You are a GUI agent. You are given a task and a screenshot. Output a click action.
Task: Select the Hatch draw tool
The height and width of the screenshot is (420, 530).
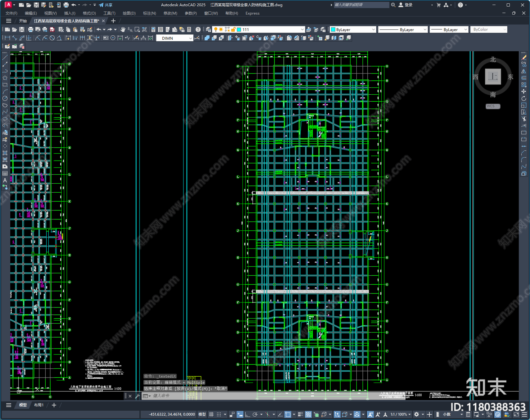[5, 153]
